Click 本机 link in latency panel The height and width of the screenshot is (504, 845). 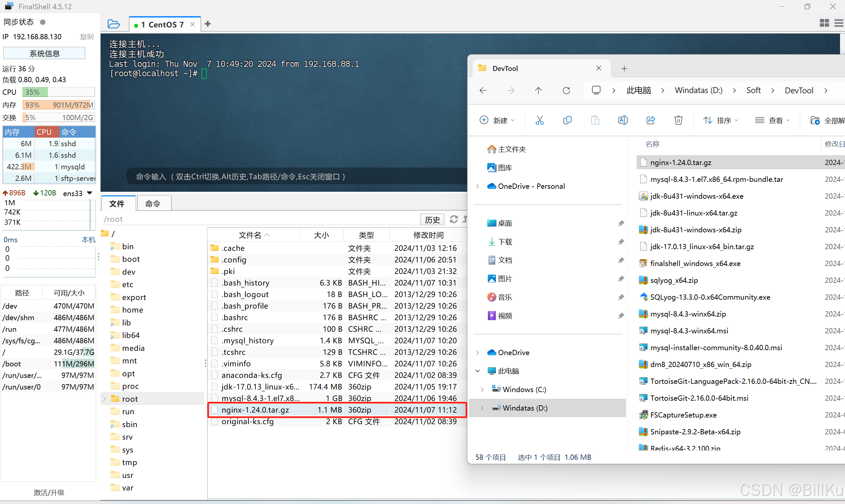coord(89,239)
